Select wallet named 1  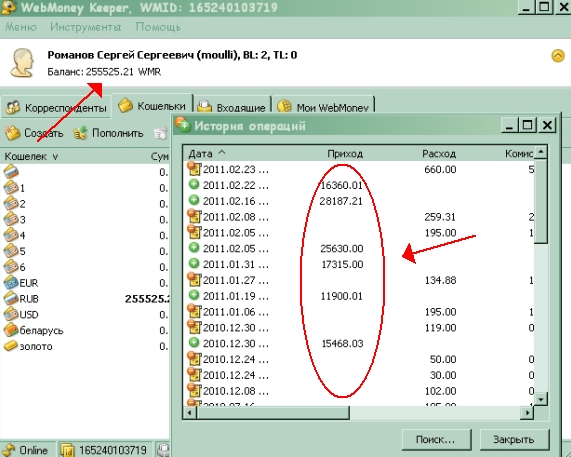click(15, 188)
